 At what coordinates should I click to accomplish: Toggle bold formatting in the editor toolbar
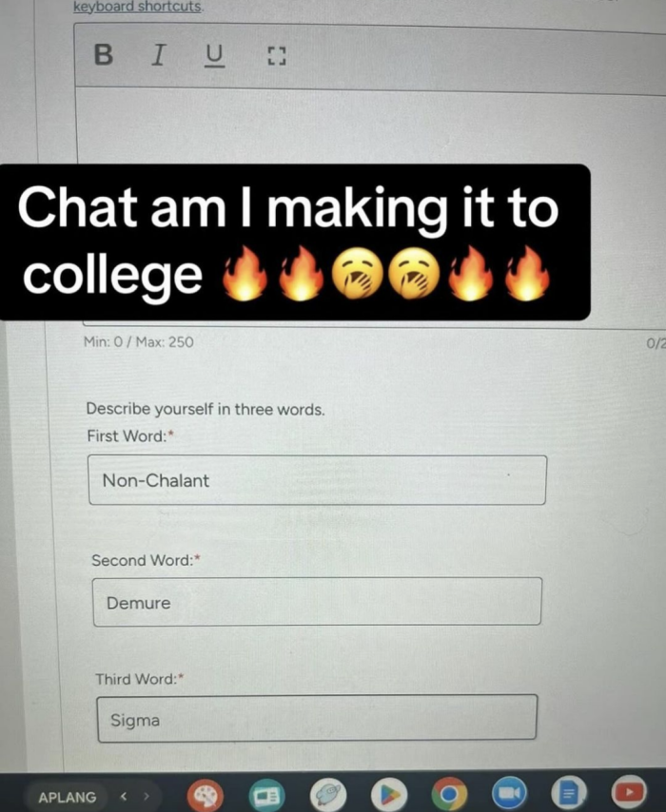[104, 54]
